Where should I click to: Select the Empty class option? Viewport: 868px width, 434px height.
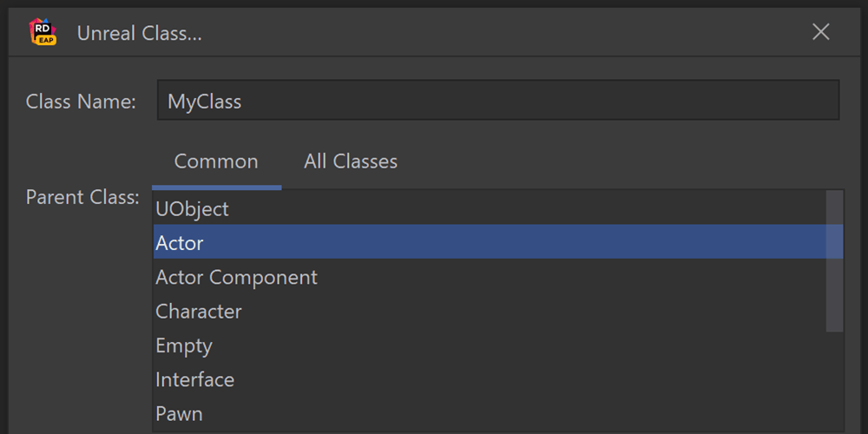[184, 345]
